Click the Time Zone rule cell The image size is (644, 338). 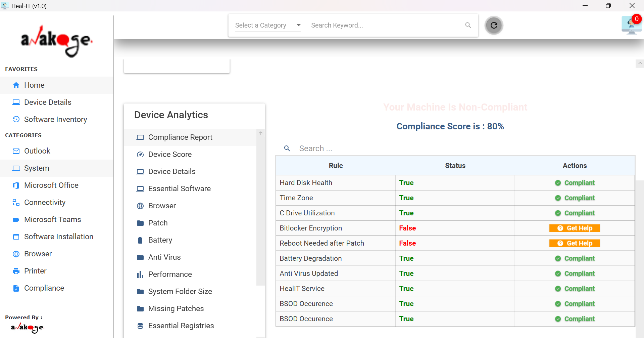pyautogui.click(x=336, y=198)
